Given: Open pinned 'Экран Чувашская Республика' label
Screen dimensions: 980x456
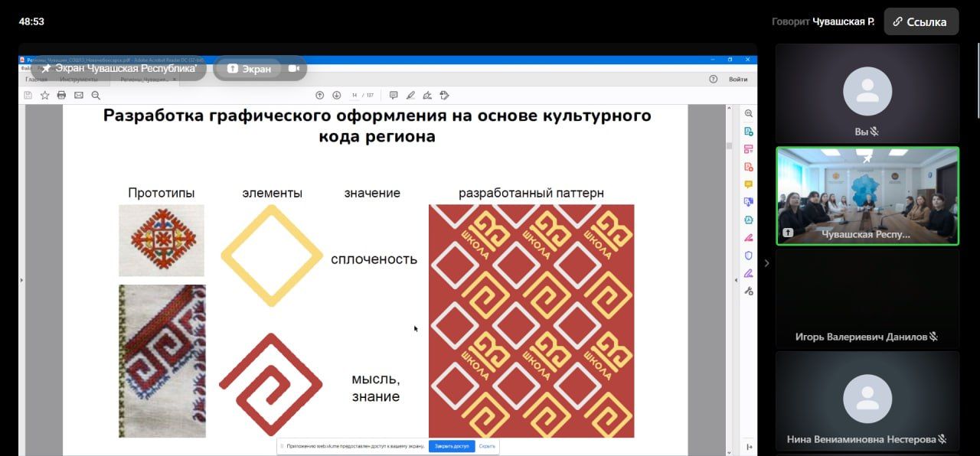Looking at the screenshot, I should tap(119, 68).
